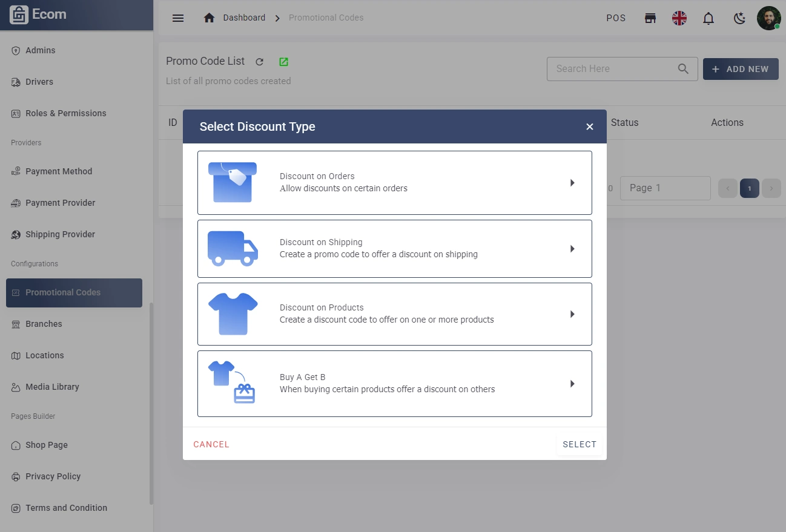Click the home icon in breadcrumb
Screen dimensions: 786x532
click(x=209, y=18)
